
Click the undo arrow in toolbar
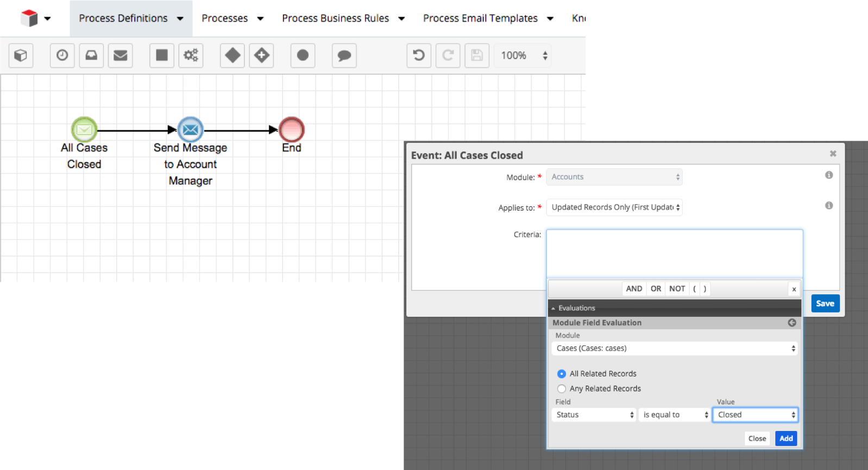(419, 55)
